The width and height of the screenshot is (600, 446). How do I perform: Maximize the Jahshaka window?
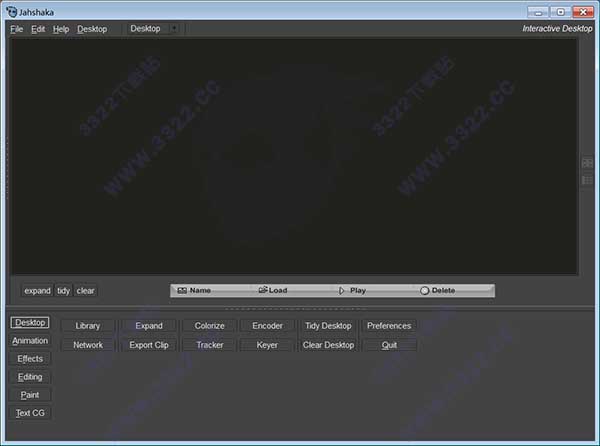(x=560, y=12)
